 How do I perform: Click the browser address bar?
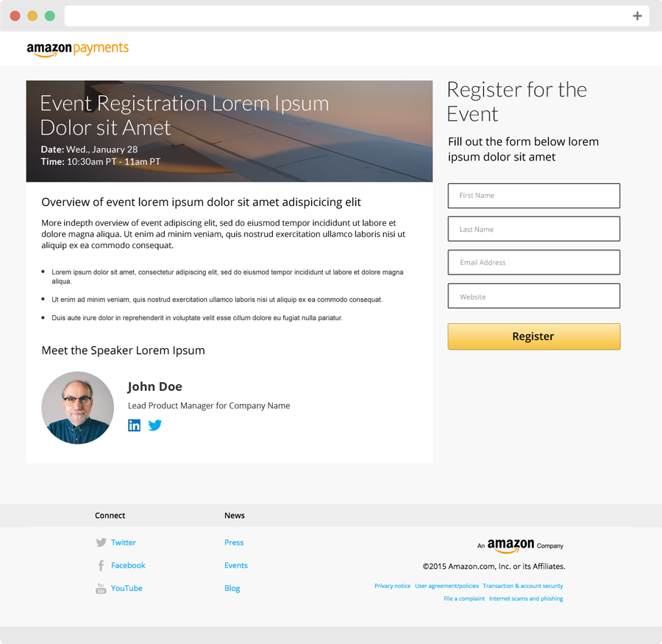point(346,16)
